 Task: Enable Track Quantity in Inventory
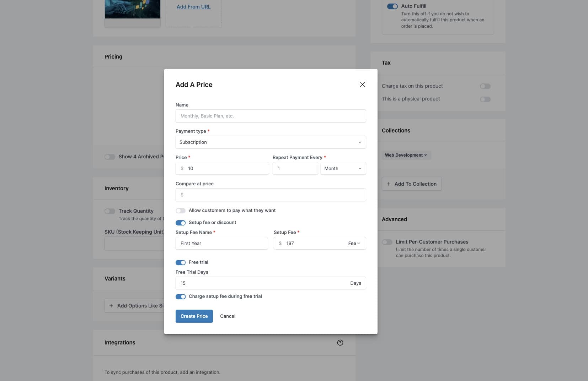point(109,211)
